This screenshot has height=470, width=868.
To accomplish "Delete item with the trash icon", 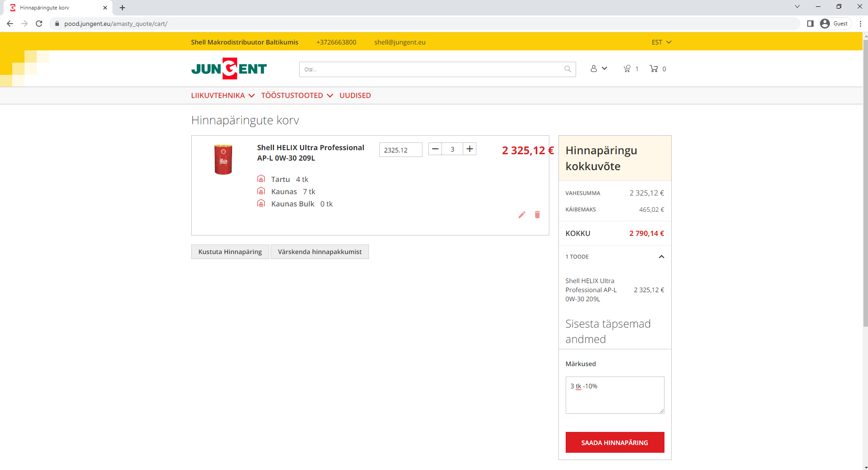I will [537, 215].
